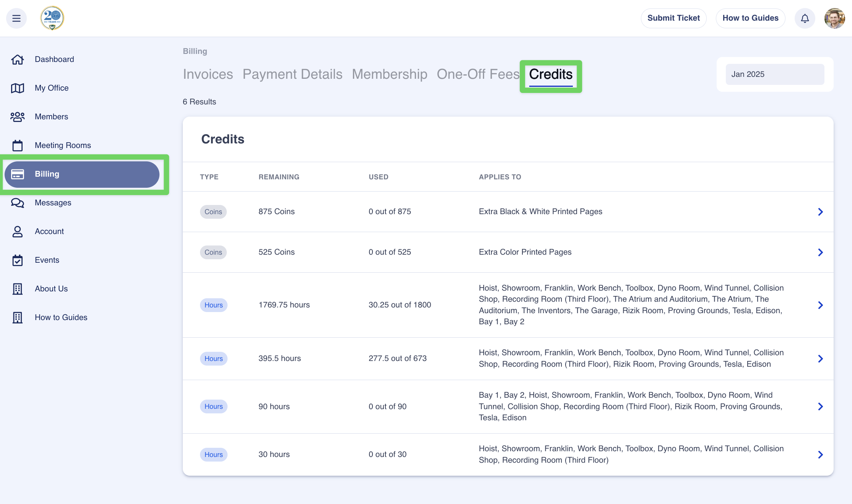Open the user profile avatar
The image size is (852, 504).
pos(834,18)
